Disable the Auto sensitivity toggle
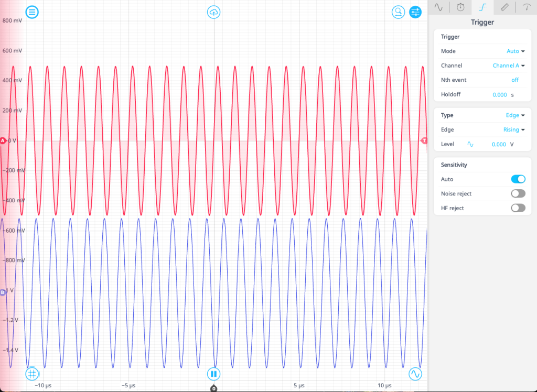Screen dimensions: 537x392 coord(518,179)
